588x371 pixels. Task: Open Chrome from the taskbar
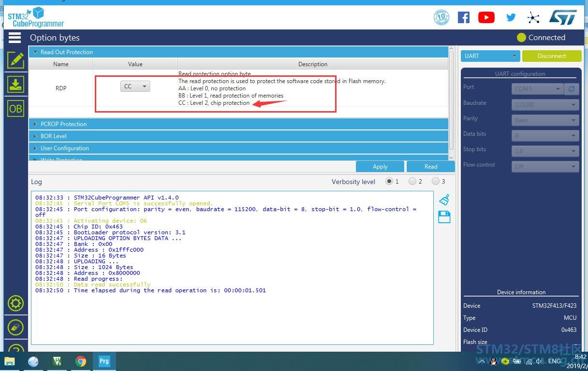[x=81, y=361]
